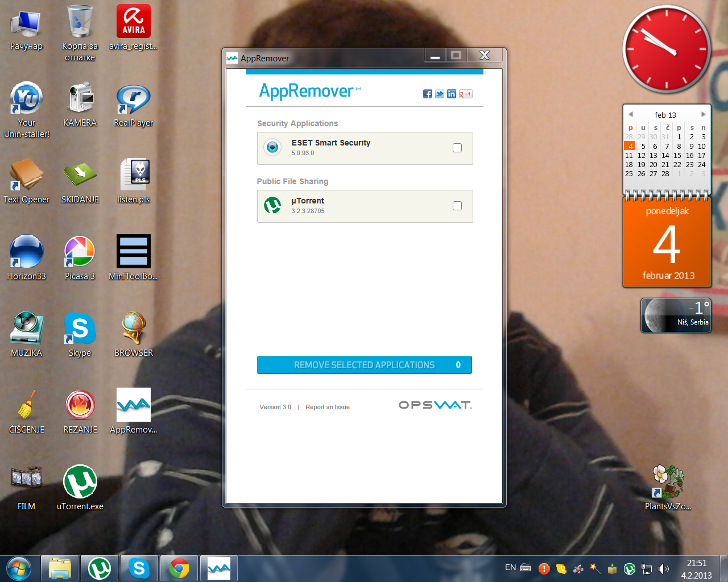Click Remove Selected Applications button
The width and height of the screenshot is (728, 582).
point(365,365)
